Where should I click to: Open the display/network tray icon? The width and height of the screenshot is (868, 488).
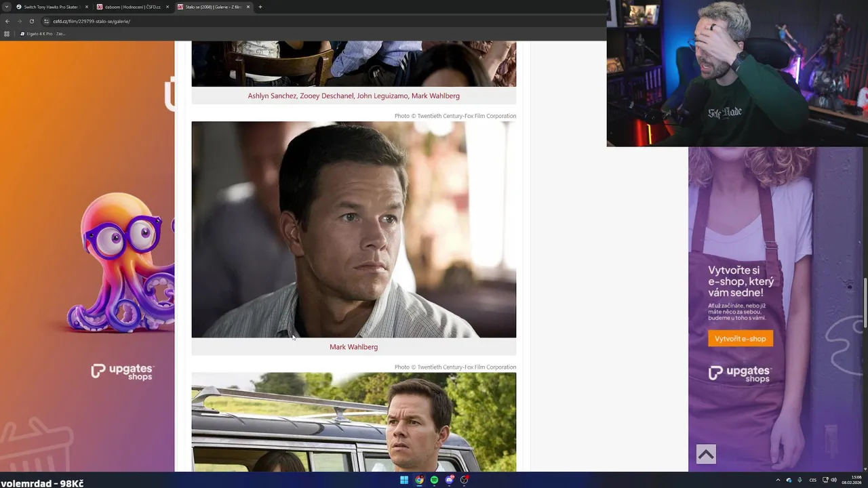pyautogui.click(x=825, y=480)
